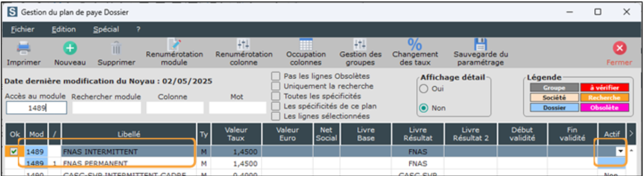644x176 pixels.
Task: Click the Rechercher module input field
Action: 106,108
